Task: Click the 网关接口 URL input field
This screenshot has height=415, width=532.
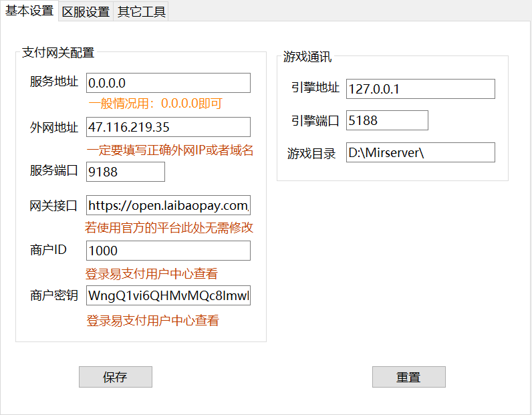Action: [x=168, y=205]
